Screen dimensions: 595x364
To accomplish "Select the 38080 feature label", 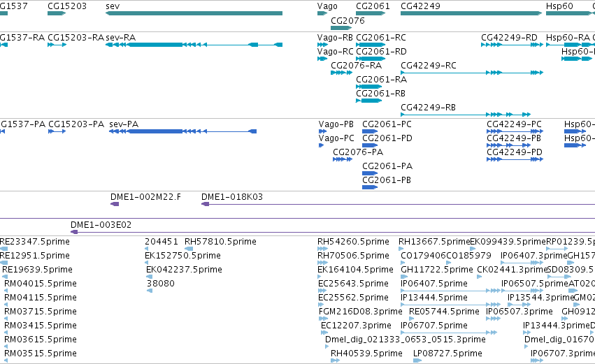I will point(161,284).
